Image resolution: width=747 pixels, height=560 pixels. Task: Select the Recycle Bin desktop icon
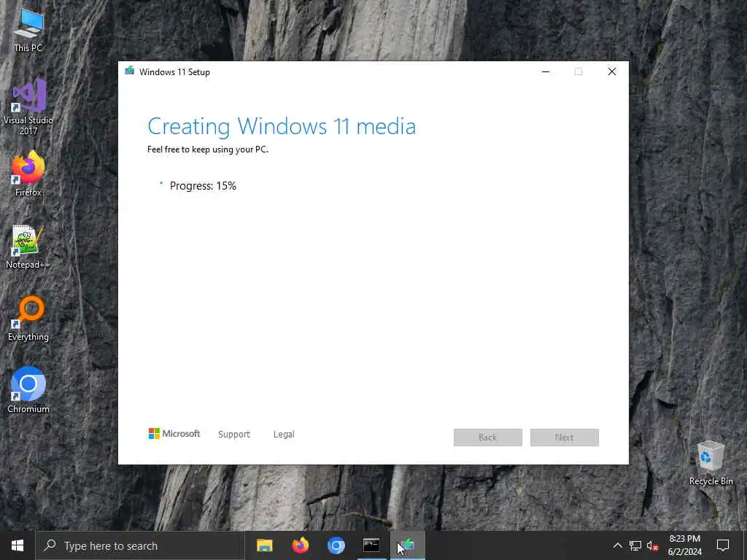[711, 463]
